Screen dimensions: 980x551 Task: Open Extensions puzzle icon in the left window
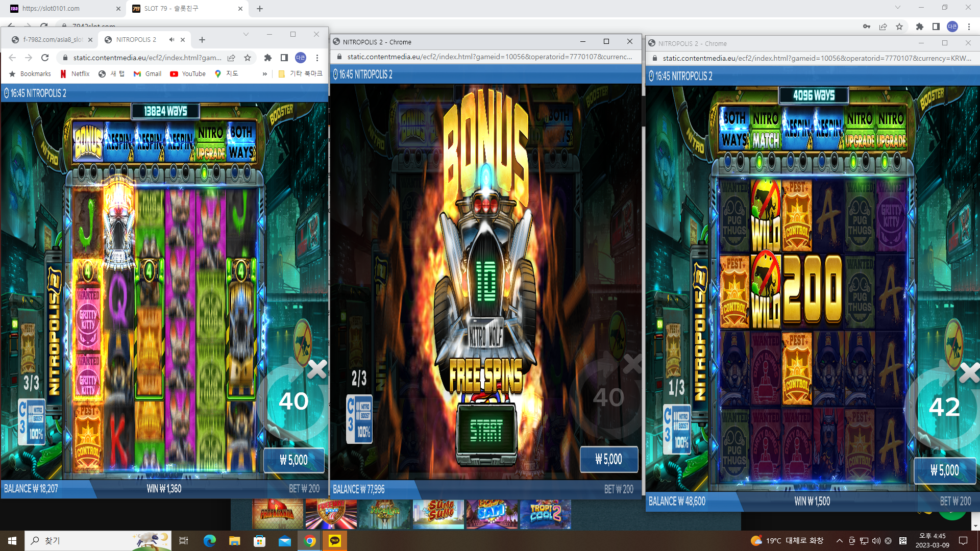[x=267, y=58]
